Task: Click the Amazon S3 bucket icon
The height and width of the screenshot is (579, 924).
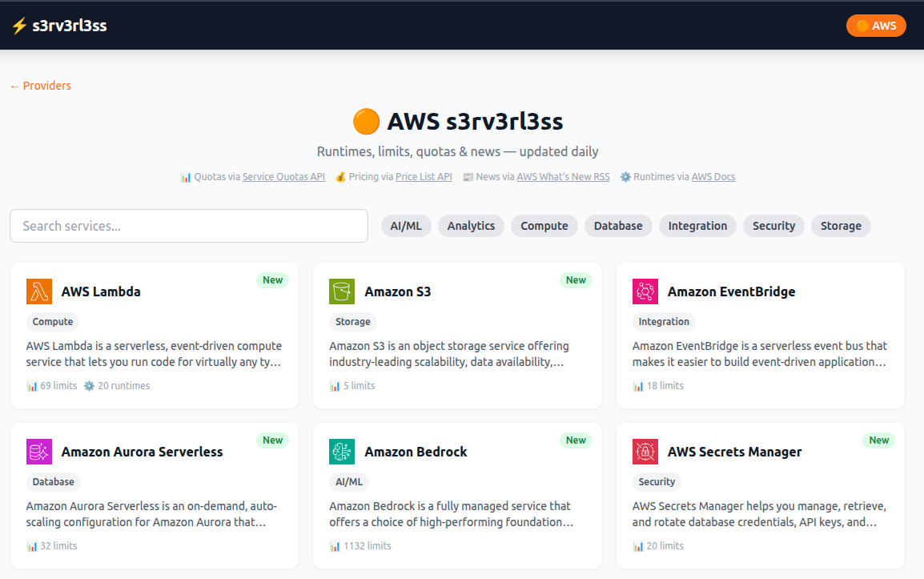Action: click(x=342, y=292)
